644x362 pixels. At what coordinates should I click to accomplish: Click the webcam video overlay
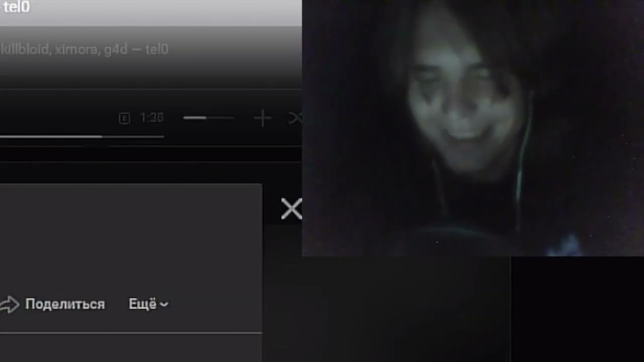473,128
